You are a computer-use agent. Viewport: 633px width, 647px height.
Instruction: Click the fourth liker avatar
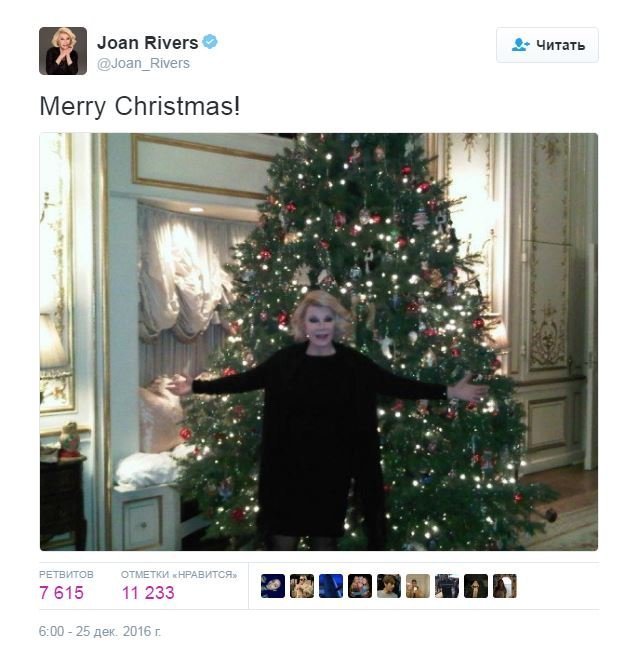tap(360, 586)
